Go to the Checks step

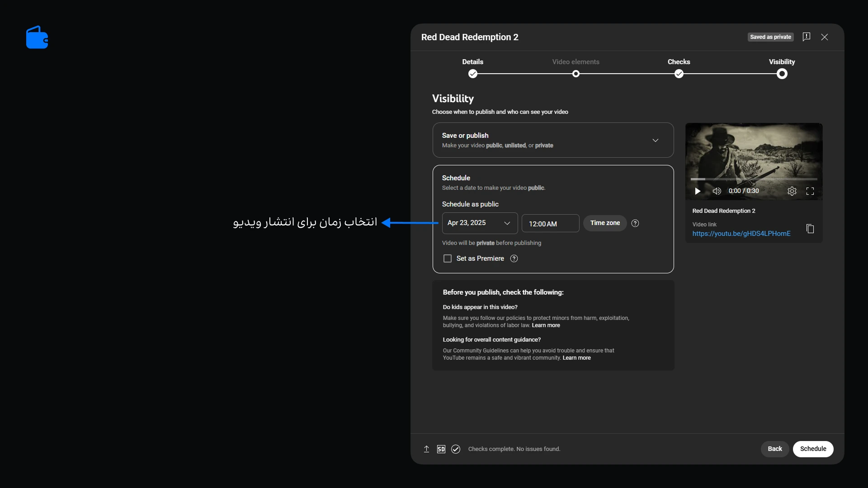point(679,74)
